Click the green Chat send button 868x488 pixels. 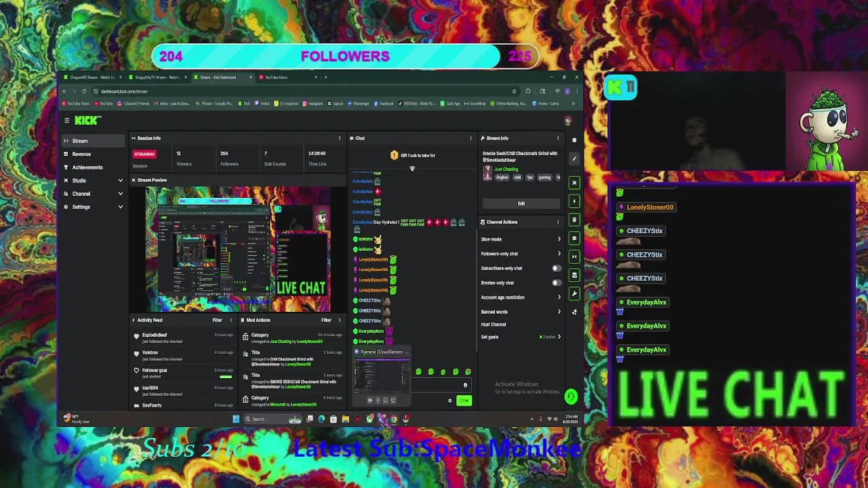(464, 401)
